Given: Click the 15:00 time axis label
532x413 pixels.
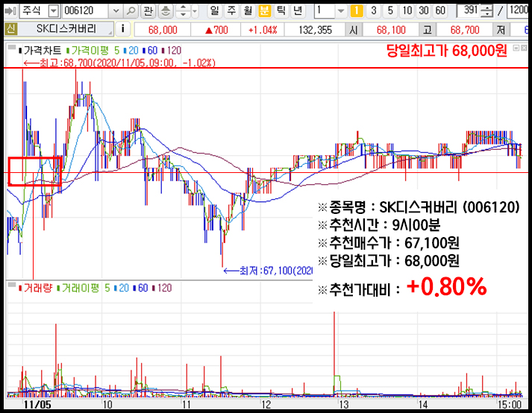Looking at the screenshot, I should (x=510, y=405).
